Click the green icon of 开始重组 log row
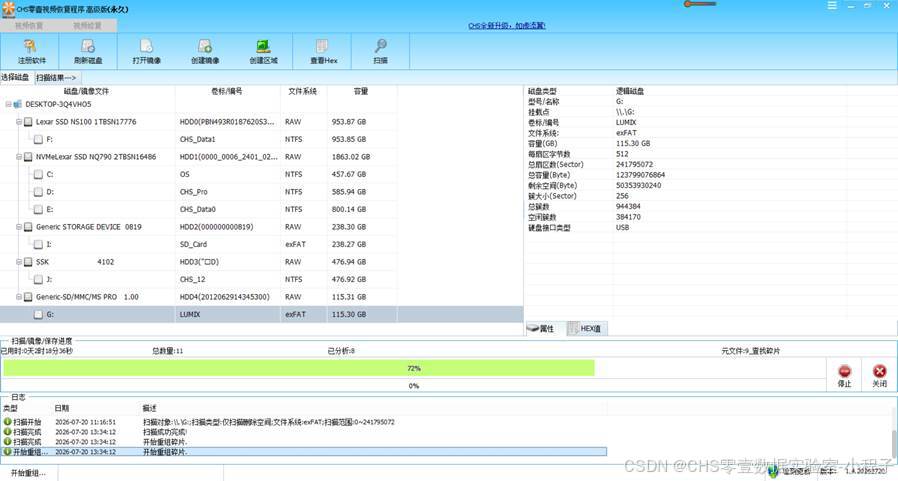 pyautogui.click(x=7, y=452)
